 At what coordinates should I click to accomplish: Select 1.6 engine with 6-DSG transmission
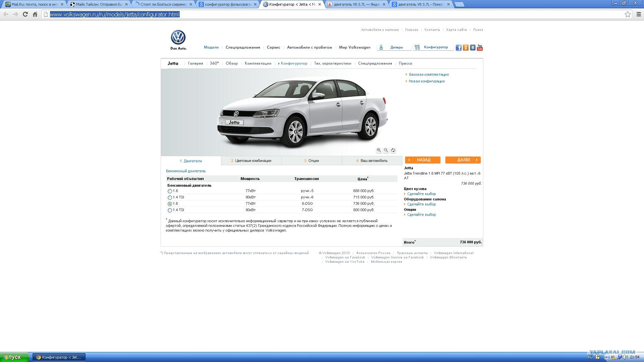(170, 204)
